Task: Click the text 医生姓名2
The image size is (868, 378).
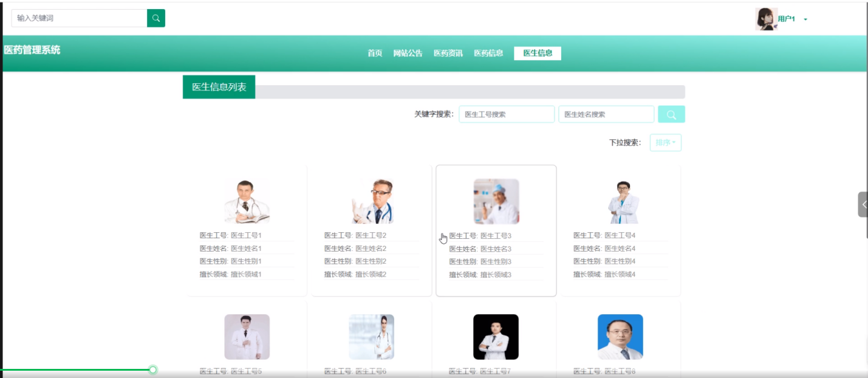Action: coord(371,249)
